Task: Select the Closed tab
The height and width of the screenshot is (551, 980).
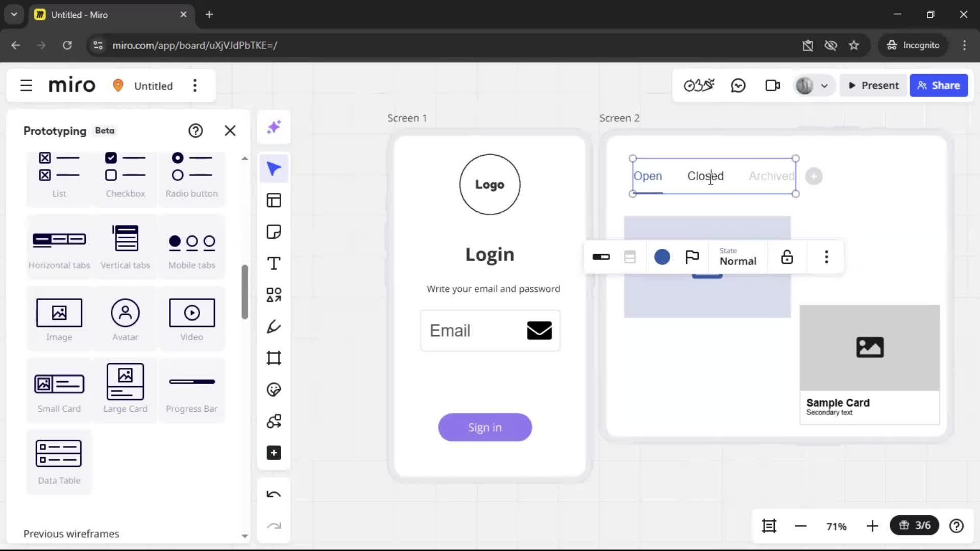Action: point(705,176)
